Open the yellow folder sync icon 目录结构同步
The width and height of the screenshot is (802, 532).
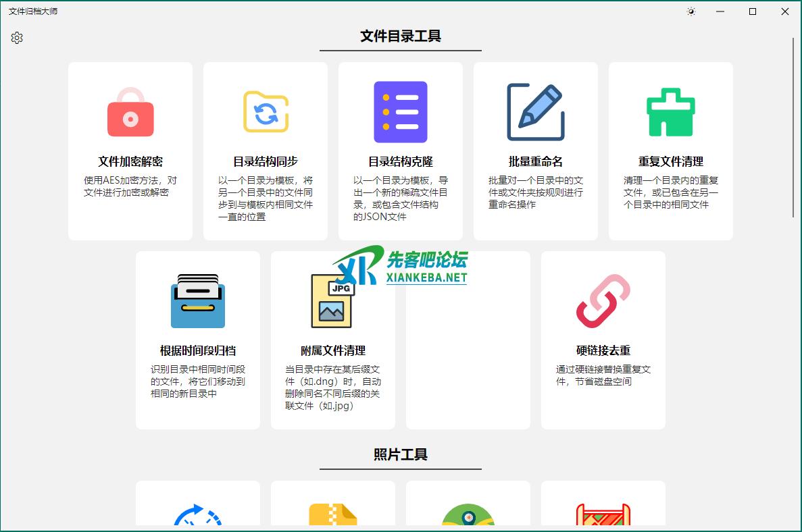tap(266, 112)
